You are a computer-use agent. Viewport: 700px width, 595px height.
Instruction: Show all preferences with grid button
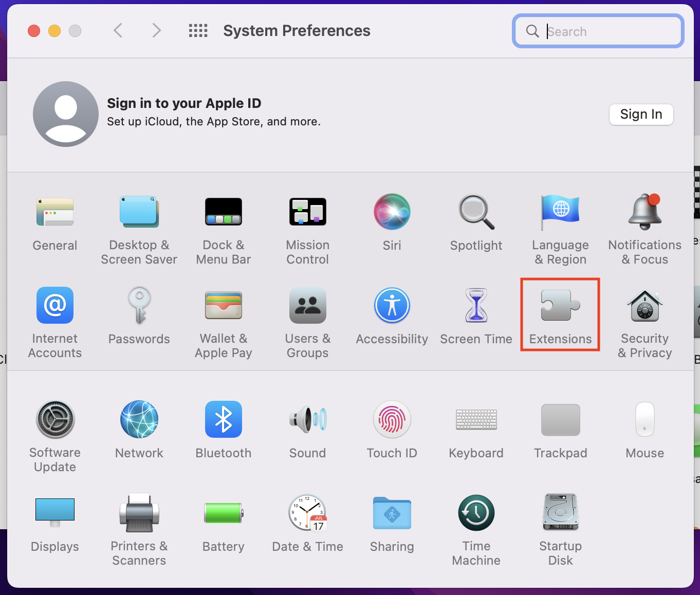198,31
